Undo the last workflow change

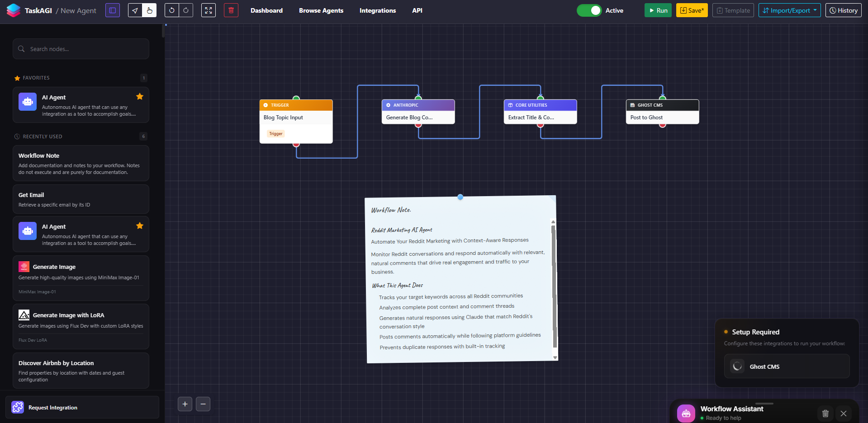pos(171,10)
